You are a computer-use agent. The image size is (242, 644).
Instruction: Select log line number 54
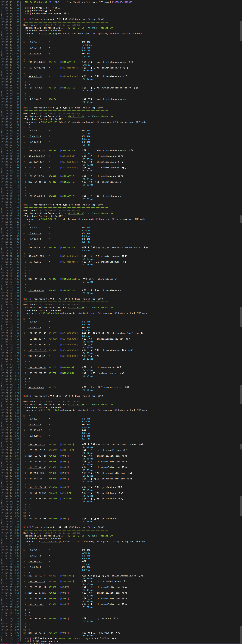pos(18,19)
